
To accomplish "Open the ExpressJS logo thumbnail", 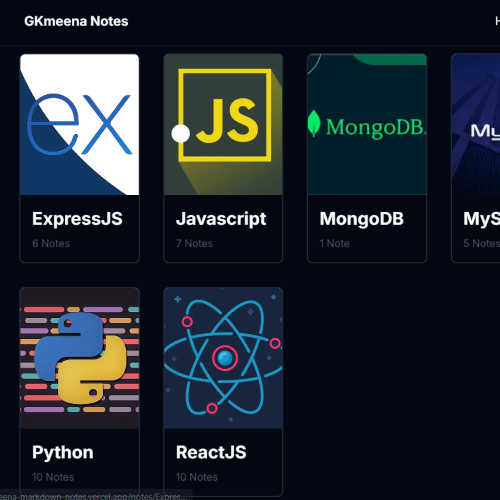I will (x=80, y=125).
